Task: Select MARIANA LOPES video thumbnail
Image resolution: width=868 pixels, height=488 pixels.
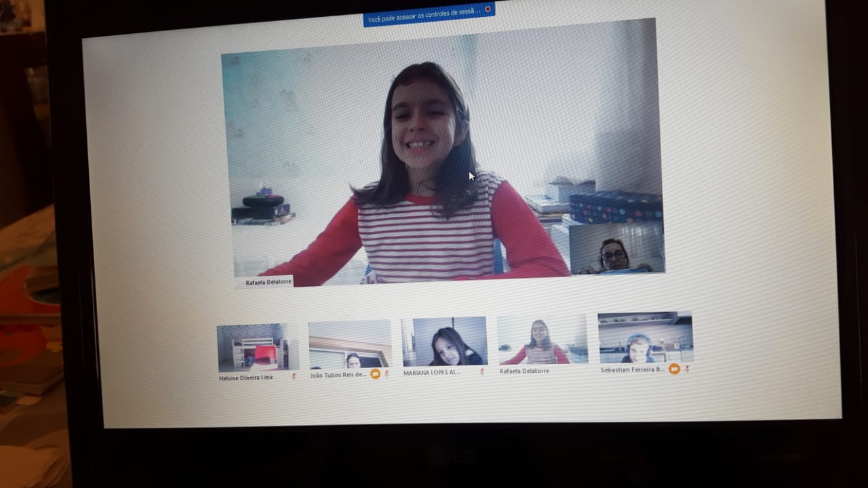Action: tap(444, 342)
